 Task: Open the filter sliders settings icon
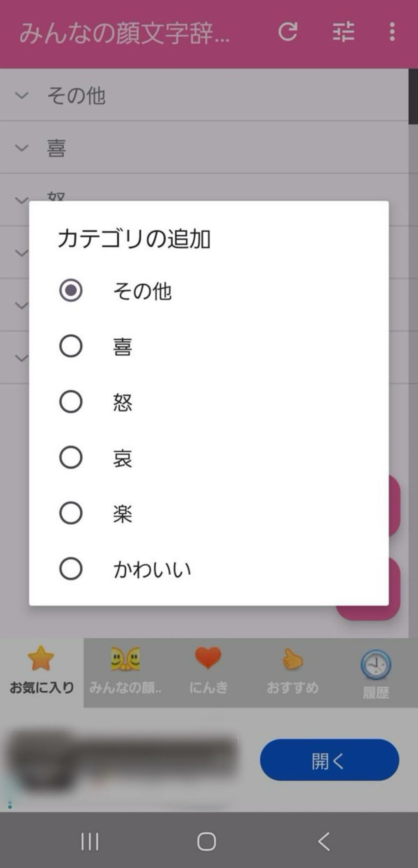[343, 32]
